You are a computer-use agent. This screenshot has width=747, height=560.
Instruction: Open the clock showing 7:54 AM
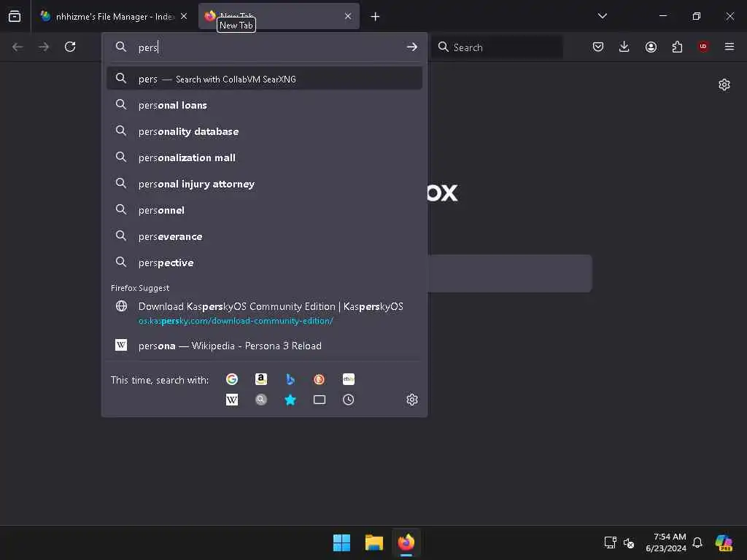click(x=666, y=542)
